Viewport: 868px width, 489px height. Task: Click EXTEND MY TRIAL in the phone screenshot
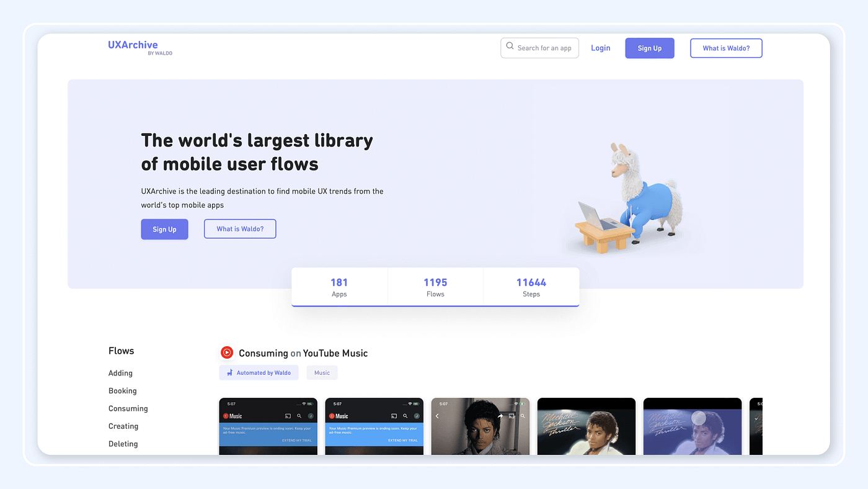(297, 440)
